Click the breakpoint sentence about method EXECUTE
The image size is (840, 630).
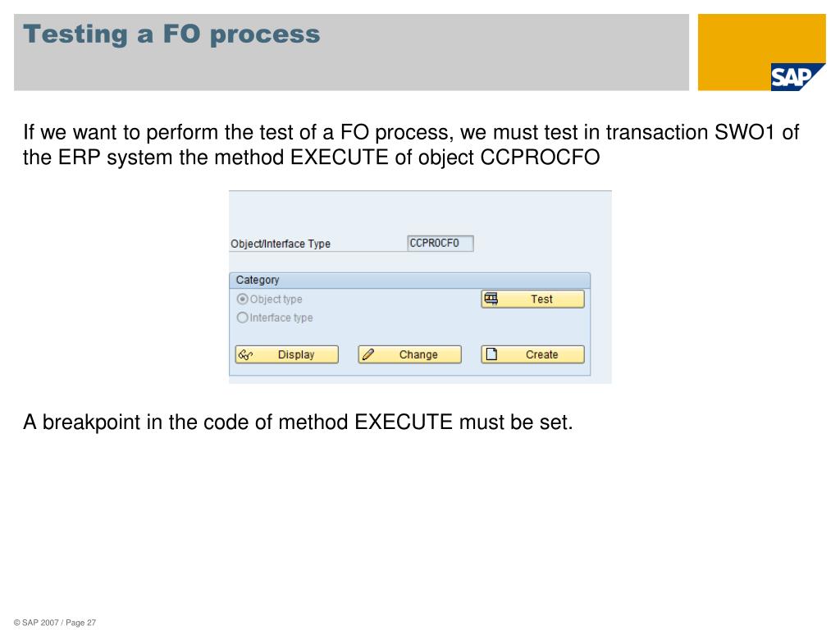pyautogui.click(x=298, y=422)
